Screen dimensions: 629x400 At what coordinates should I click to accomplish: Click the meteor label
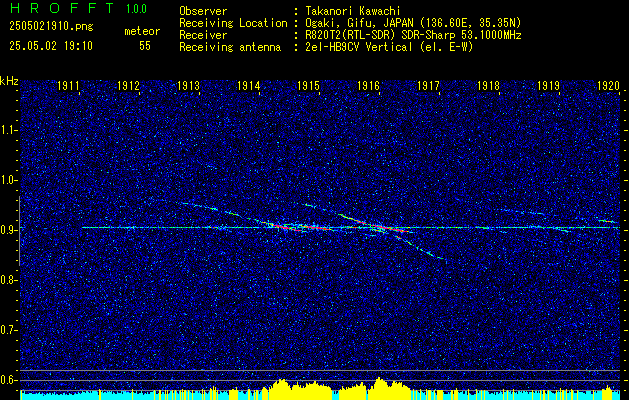(142, 31)
